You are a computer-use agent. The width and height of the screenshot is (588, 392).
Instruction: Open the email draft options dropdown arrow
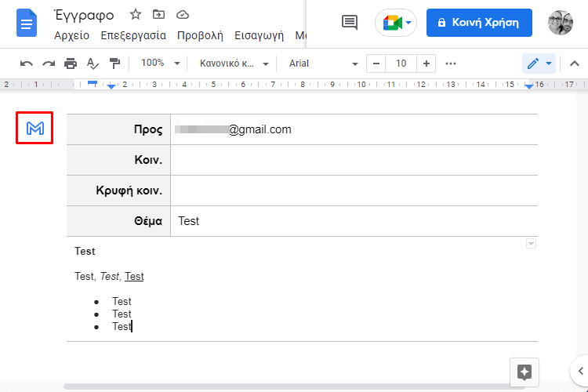[531, 244]
